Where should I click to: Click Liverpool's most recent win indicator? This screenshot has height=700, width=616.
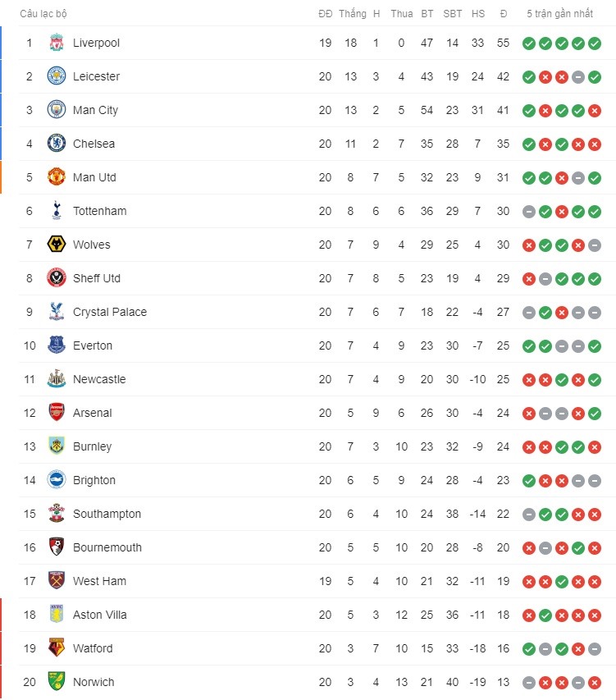click(x=595, y=43)
